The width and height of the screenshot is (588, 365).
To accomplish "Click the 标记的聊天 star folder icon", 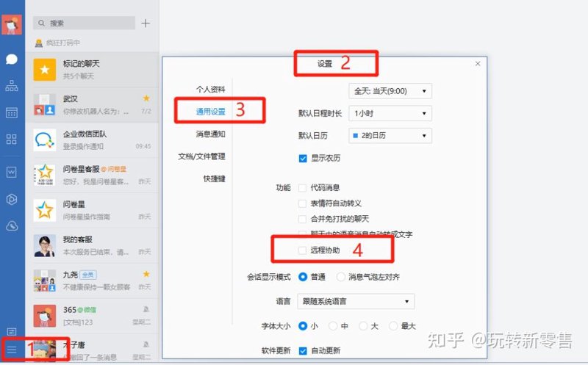I will [45, 70].
